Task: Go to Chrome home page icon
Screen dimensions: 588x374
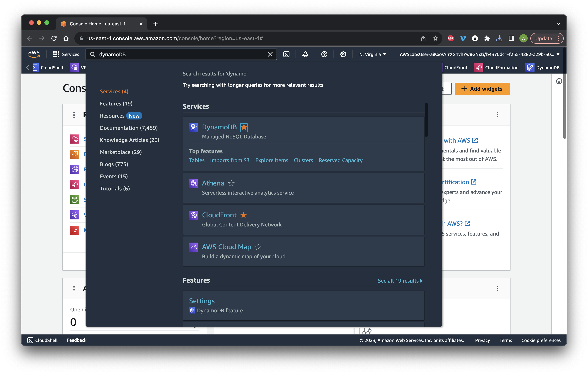Action: (x=66, y=38)
